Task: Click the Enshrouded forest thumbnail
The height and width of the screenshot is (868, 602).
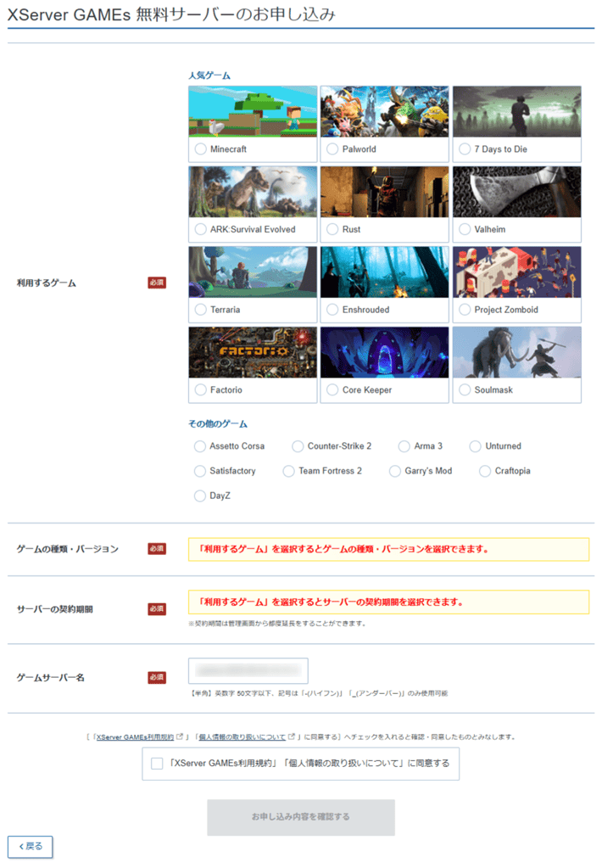Action: click(385, 272)
